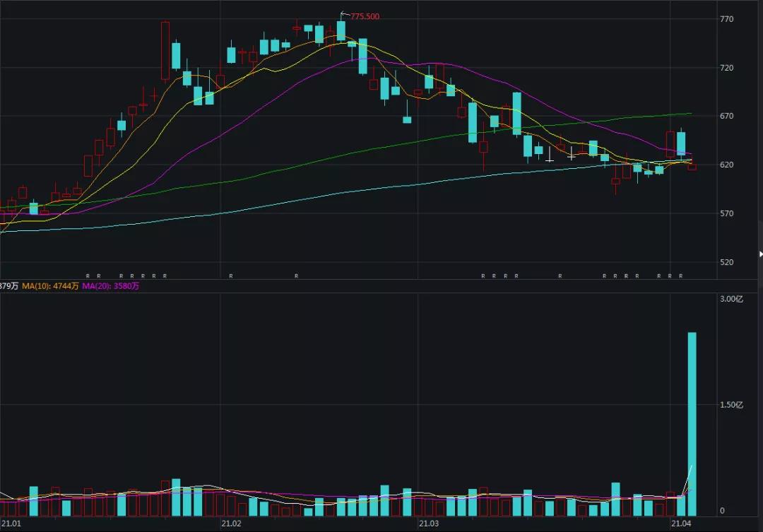763x532 pixels.
Task: Click the 1.50亿 volume axis label
Action: tap(731, 405)
